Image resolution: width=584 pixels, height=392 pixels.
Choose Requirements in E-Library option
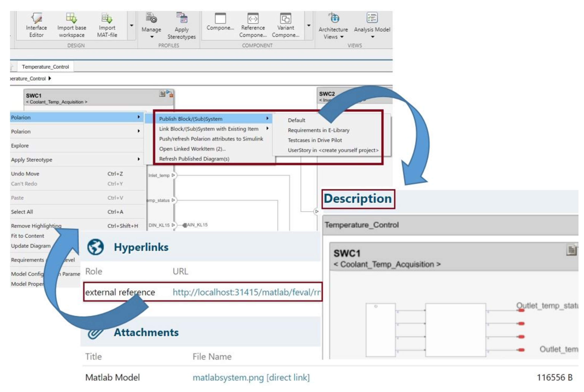(x=318, y=130)
